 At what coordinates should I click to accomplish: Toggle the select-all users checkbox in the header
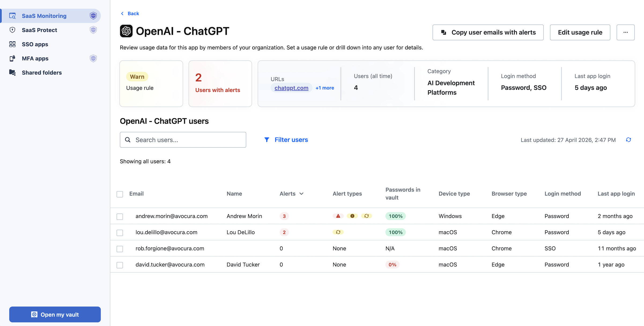click(x=120, y=194)
